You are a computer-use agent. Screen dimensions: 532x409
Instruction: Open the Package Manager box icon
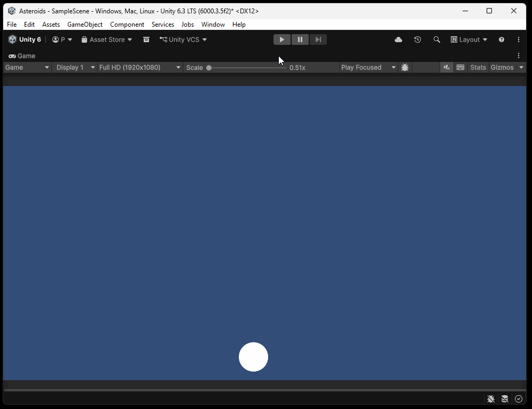point(146,40)
